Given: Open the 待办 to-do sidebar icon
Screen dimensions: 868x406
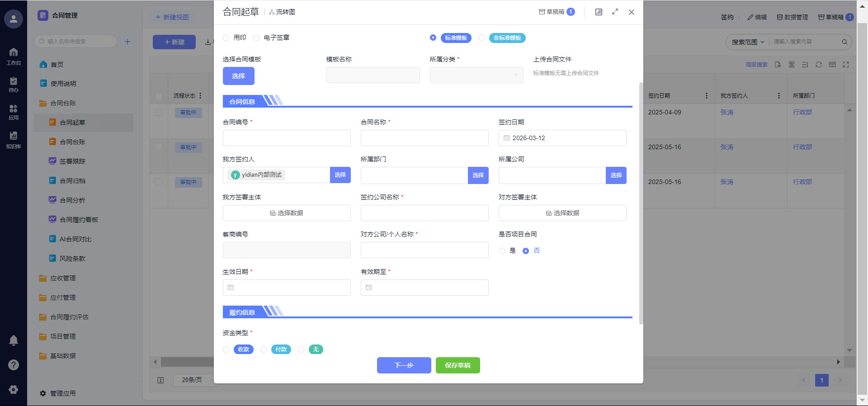Looking at the screenshot, I should coord(14,84).
